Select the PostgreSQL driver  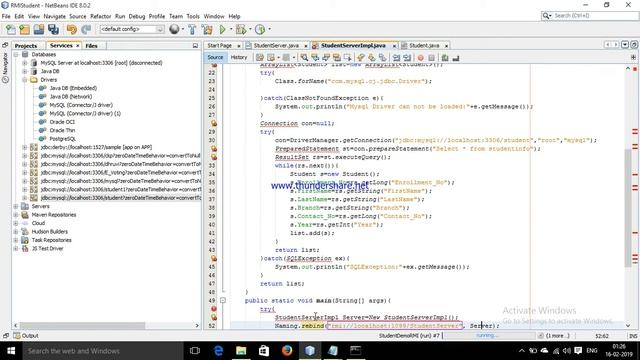coord(62,139)
